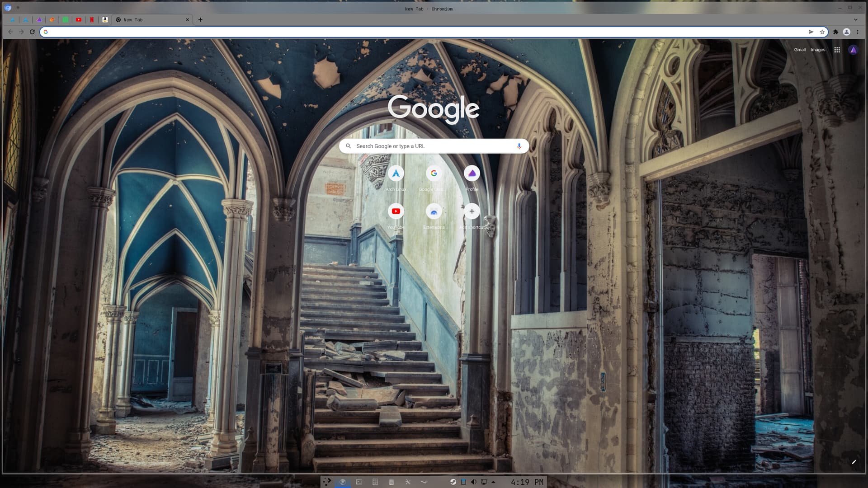Open the YouTube bookmark in the bookmarks bar
The height and width of the screenshot is (488, 868).
(79, 19)
